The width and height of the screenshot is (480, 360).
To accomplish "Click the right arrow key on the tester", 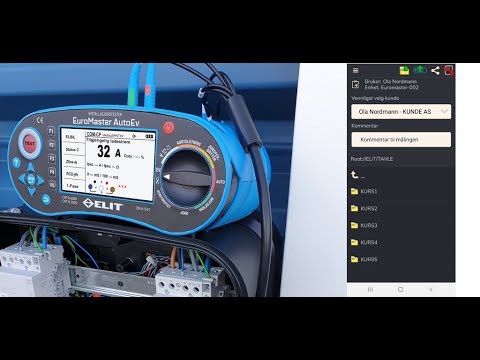I will tap(40, 180).
